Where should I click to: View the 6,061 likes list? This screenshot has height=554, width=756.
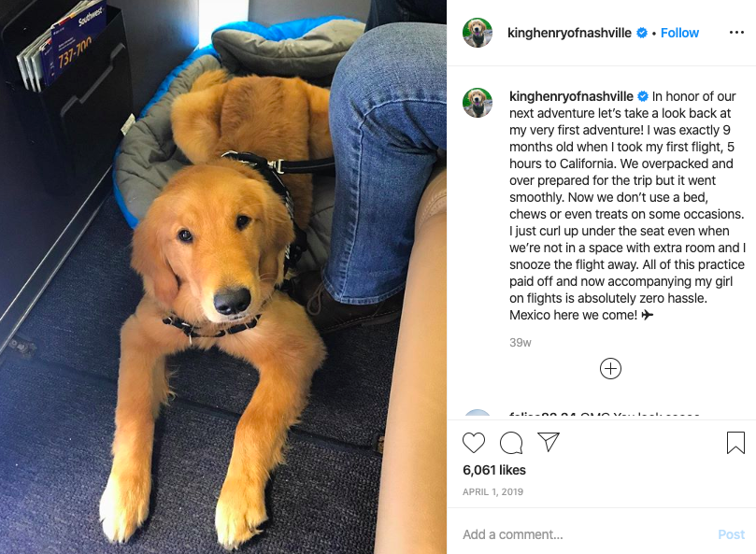point(493,470)
